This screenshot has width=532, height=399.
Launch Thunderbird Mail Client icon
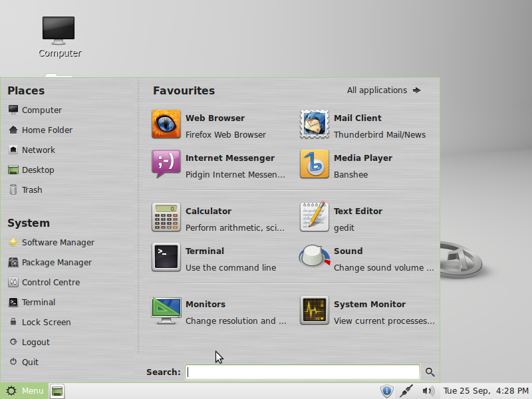tap(314, 124)
